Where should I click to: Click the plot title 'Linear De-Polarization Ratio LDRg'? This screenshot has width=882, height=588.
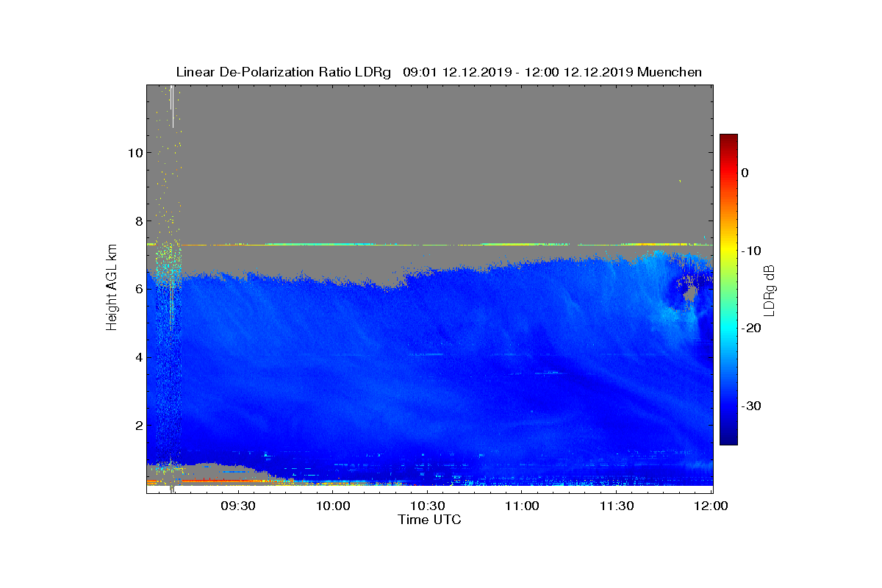click(285, 72)
